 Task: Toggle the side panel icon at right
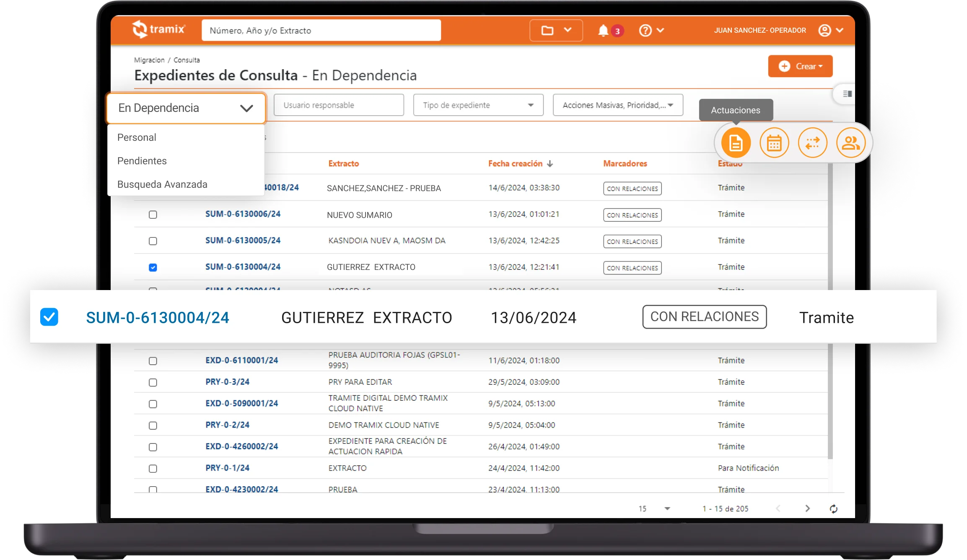[x=847, y=94]
